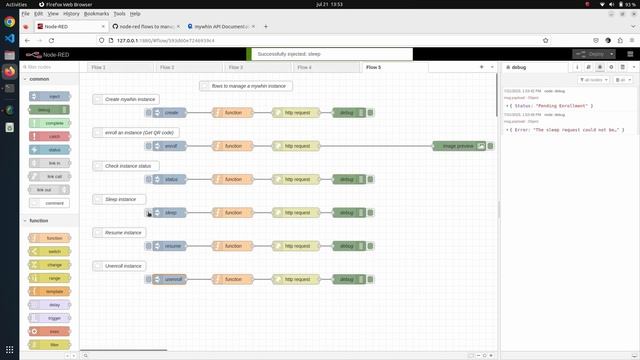Toggle debug node output on resume row
640x360 pixels.
(x=371, y=246)
